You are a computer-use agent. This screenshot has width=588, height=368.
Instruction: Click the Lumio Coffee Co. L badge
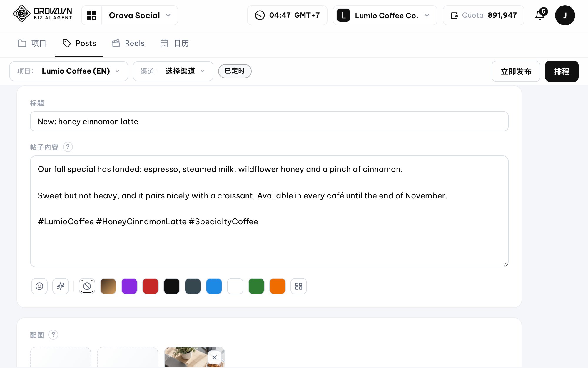click(x=343, y=15)
